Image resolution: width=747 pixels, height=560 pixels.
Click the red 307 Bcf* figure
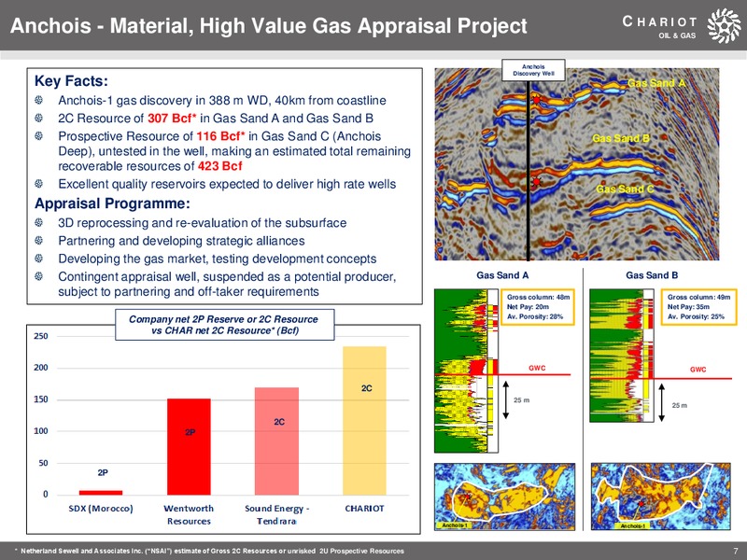tap(172, 119)
